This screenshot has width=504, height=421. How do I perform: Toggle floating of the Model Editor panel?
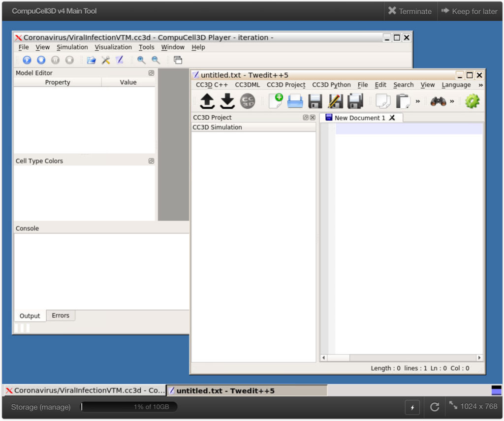point(151,73)
